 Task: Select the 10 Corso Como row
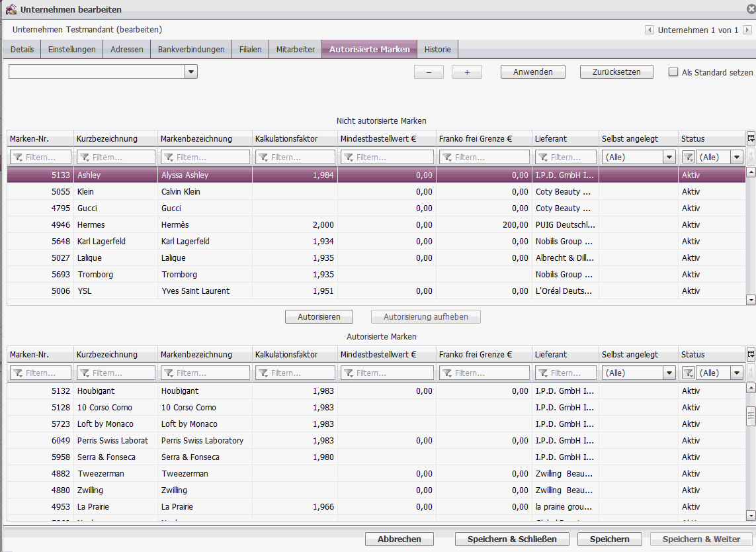pos(376,407)
